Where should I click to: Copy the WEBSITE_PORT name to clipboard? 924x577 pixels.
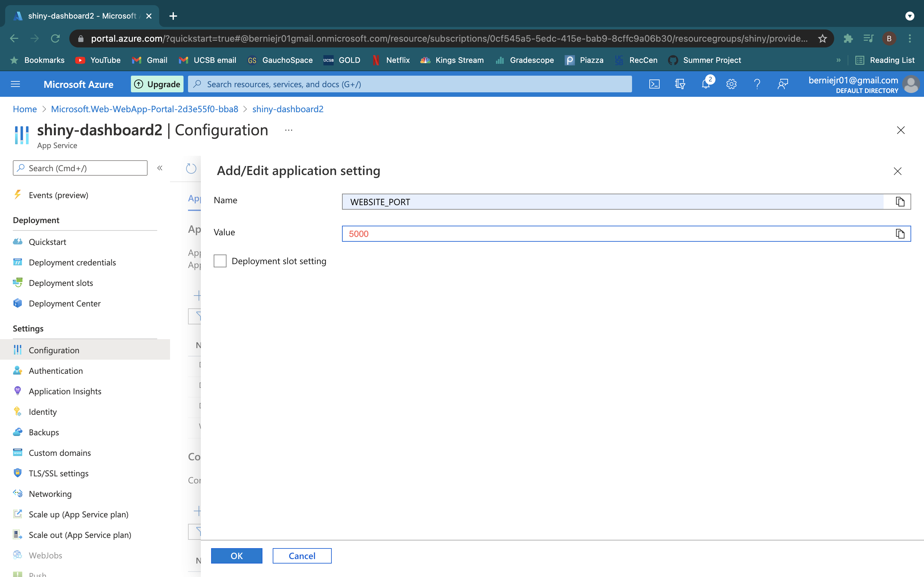tap(900, 202)
